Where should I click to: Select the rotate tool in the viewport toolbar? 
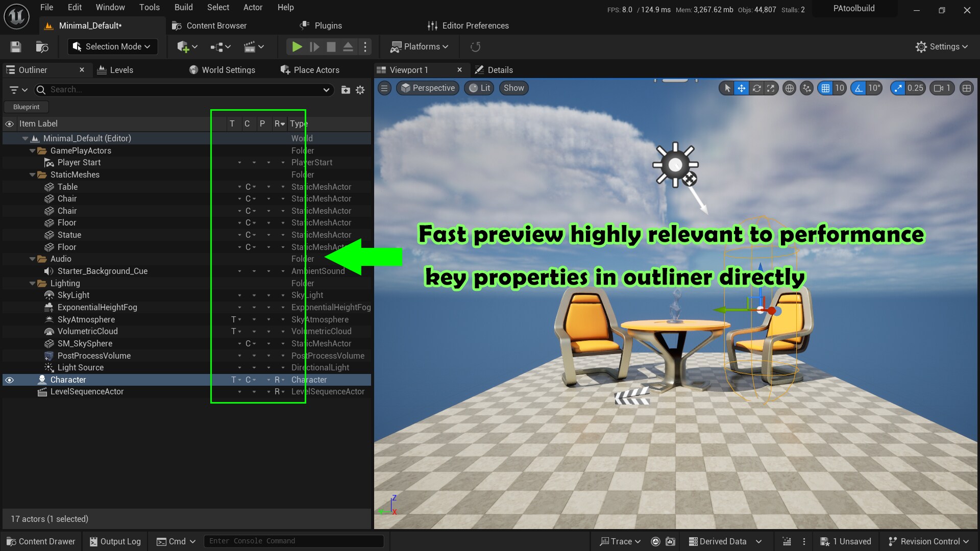[756, 88]
